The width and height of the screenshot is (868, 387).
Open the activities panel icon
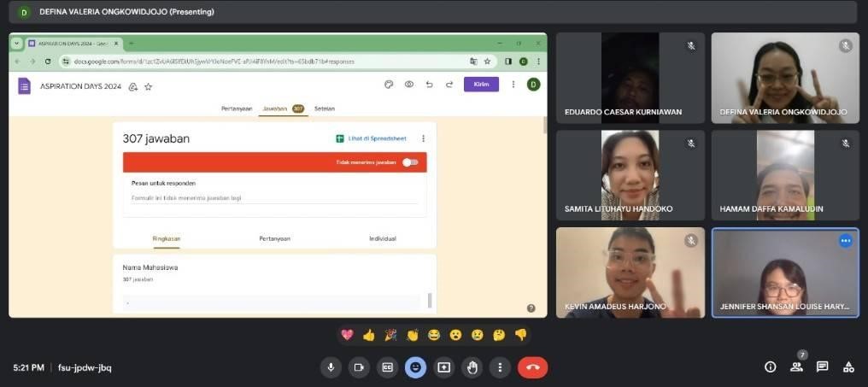click(848, 366)
